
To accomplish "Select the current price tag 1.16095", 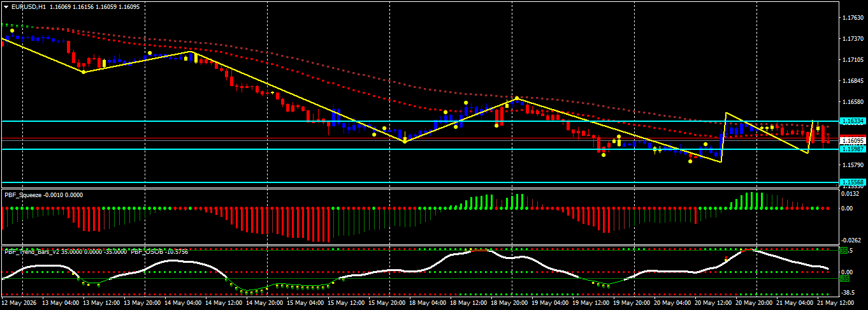I will [x=852, y=140].
